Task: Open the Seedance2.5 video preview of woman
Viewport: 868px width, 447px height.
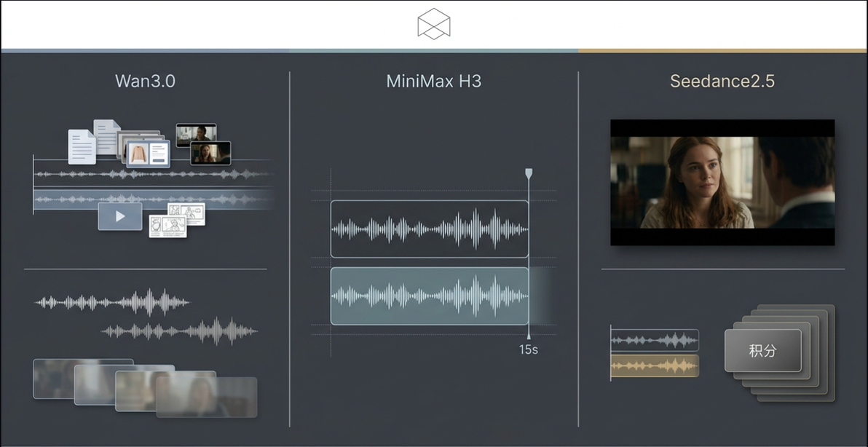Action: [722, 182]
